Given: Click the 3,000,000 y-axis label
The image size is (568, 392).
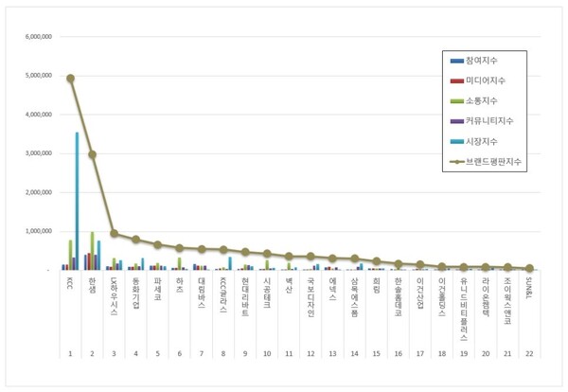Looking at the screenshot, I should tap(39, 153).
